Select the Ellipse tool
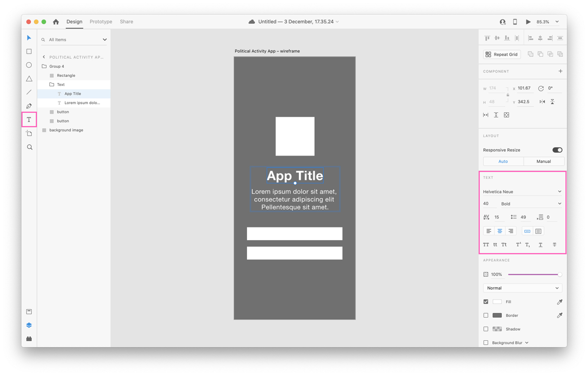Image resolution: width=588 pixels, height=375 pixels. tap(29, 65)
